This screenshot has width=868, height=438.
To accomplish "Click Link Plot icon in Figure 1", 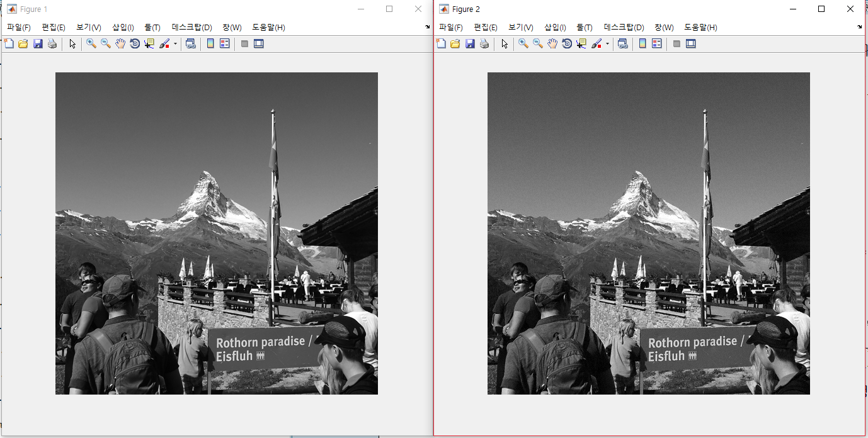I will [x=190, y=44].
